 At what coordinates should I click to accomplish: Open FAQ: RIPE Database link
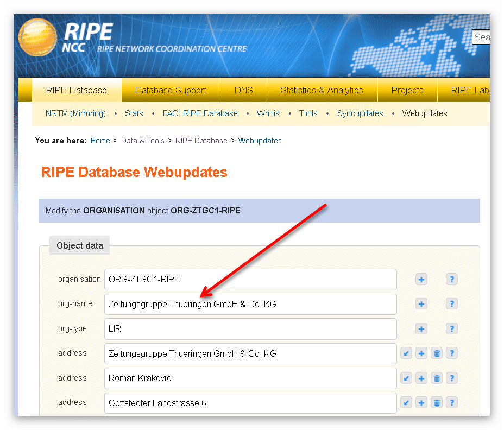(200, 113)
